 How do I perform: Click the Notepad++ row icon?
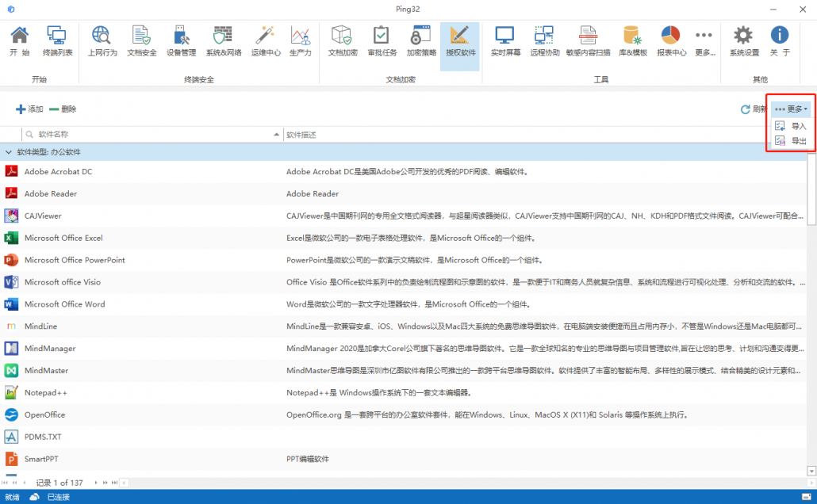click(x=11, y=392)
